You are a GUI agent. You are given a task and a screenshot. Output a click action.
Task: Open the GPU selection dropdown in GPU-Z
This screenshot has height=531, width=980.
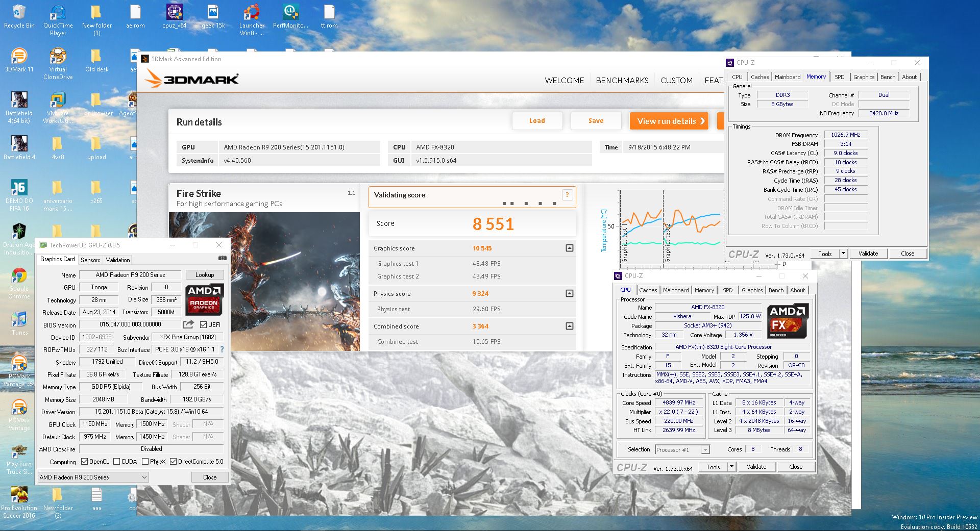tap(93, 477)
